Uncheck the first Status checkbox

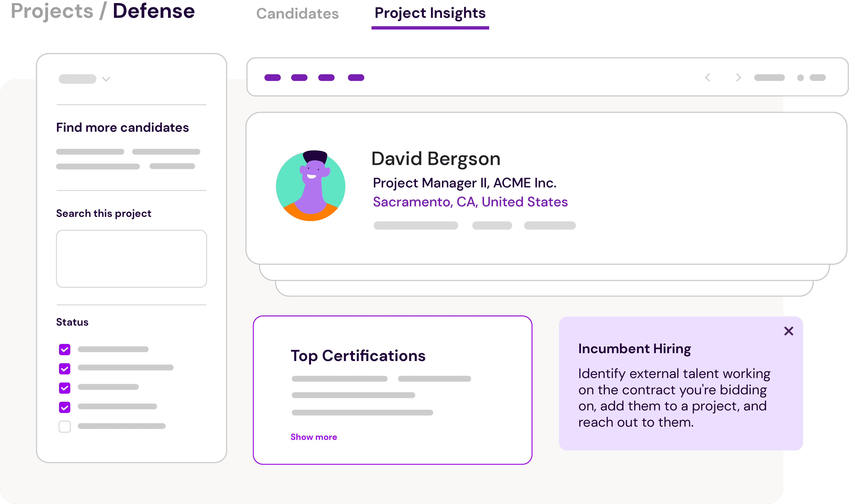click(65, 349)
